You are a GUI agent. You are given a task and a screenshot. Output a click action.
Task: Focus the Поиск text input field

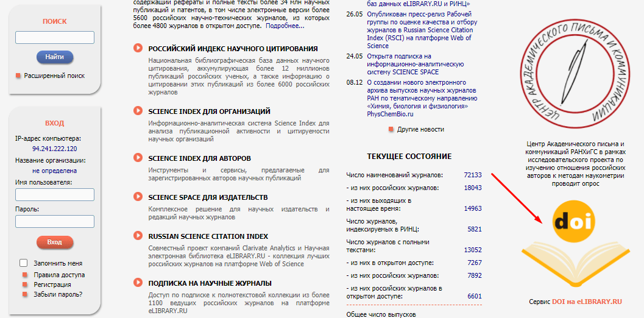click(x=55, y=37)
